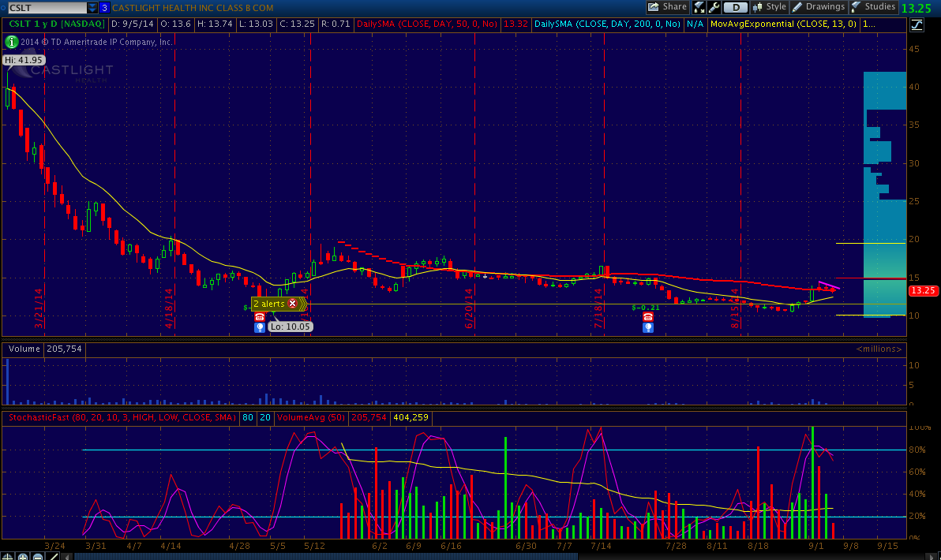Dismiss the 2 alerts red X
This screenshot has height=560, width=941.
(x=293, y=304)
